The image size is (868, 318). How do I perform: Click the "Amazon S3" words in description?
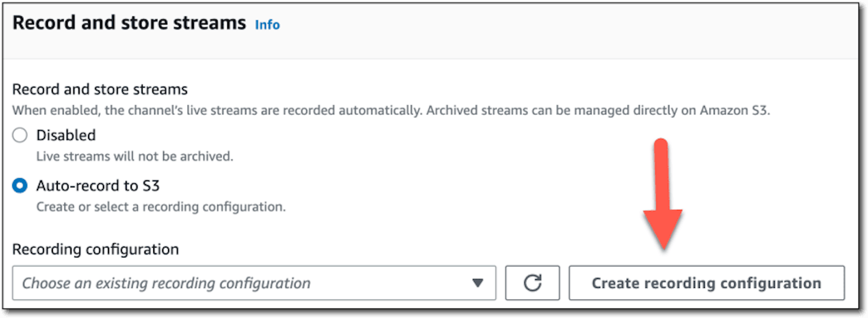(734, 110)
